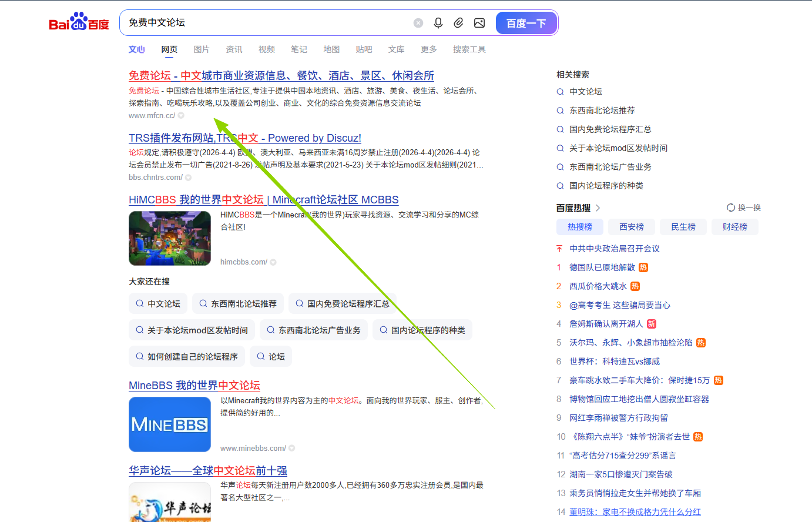Click the magnifier icon beside sidebar 中文论坛
The height and width of the screenshot is (522, 812).
pyautogui.click(x=560, y=92)
